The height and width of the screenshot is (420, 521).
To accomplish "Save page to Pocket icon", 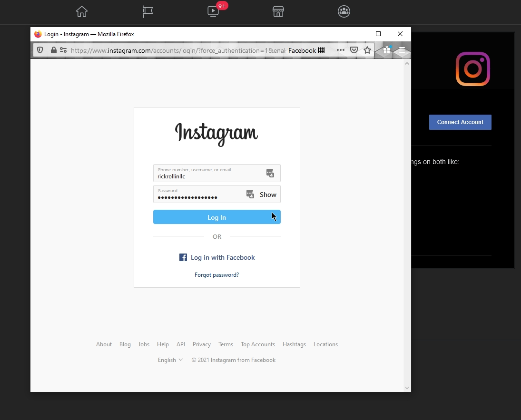I will 354,50.
